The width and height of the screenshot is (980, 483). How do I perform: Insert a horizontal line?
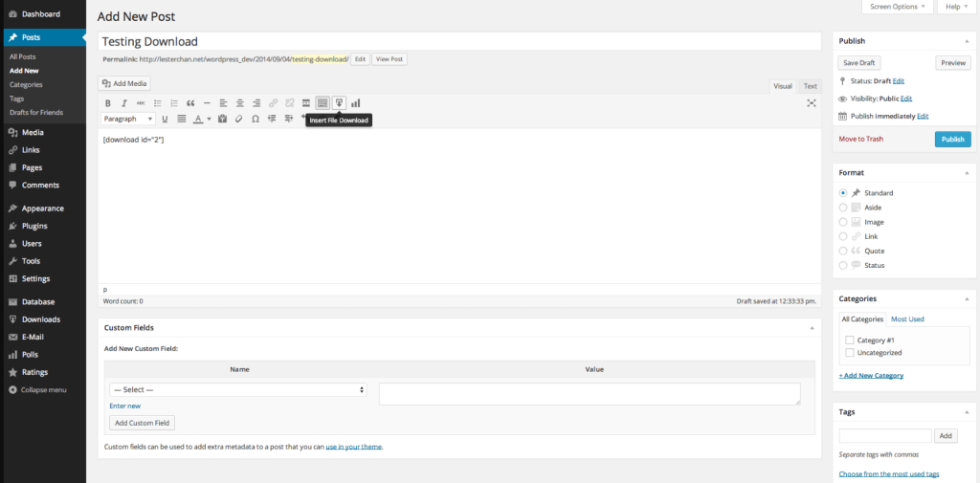point(207,103)
